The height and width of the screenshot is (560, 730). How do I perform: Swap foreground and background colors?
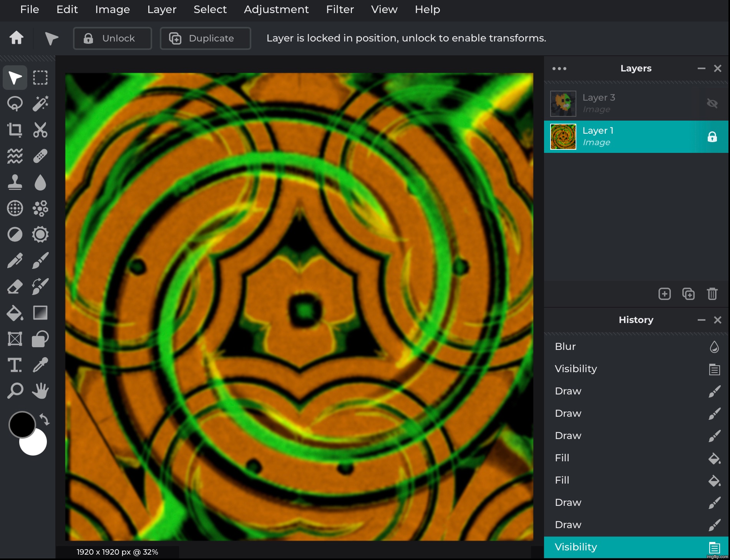pyautogui.click(x=45, y=419)
